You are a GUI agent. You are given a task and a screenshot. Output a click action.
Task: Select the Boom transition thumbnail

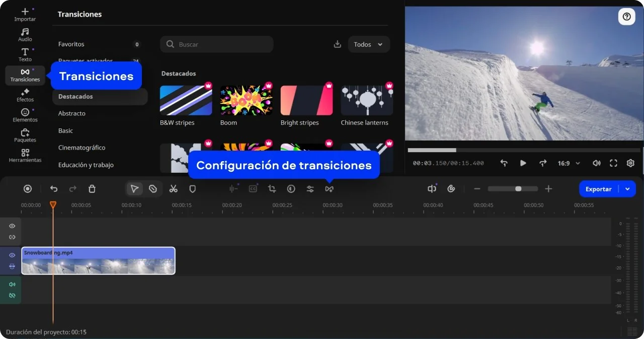click(246, 100)
